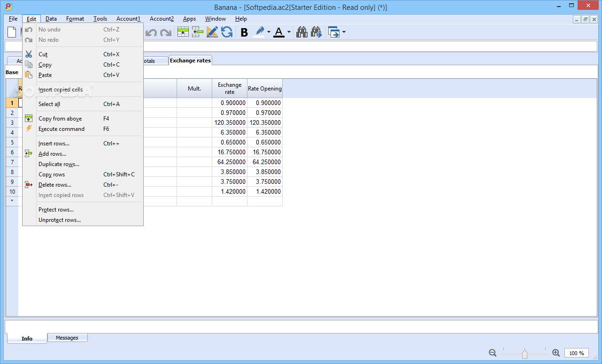602x364 pixels.
Task: Choose Execute command menu entry
Action: 83,129
